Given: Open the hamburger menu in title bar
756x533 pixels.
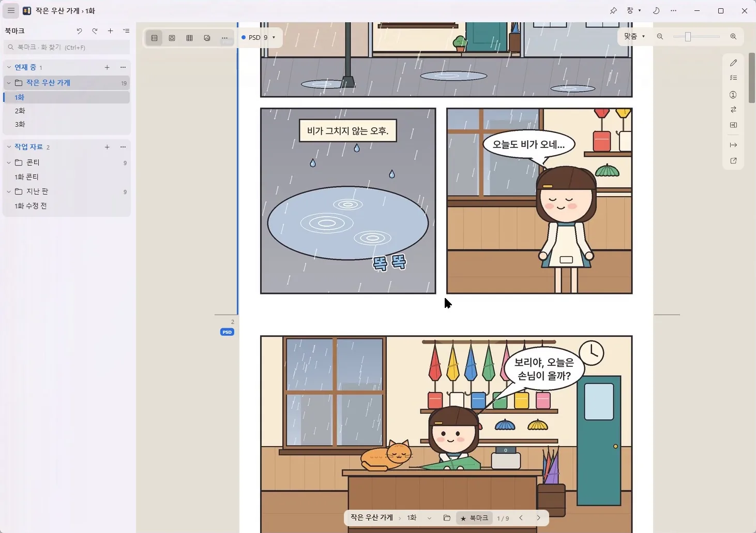Looking at the screenshot, I should [x=11, y=10].
